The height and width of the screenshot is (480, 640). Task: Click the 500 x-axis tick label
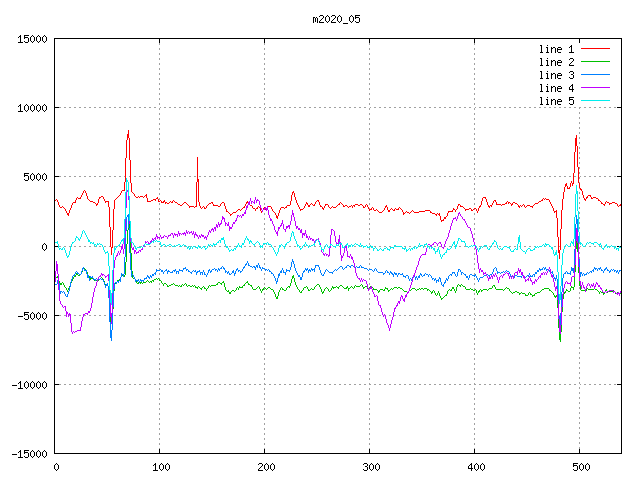580,466
